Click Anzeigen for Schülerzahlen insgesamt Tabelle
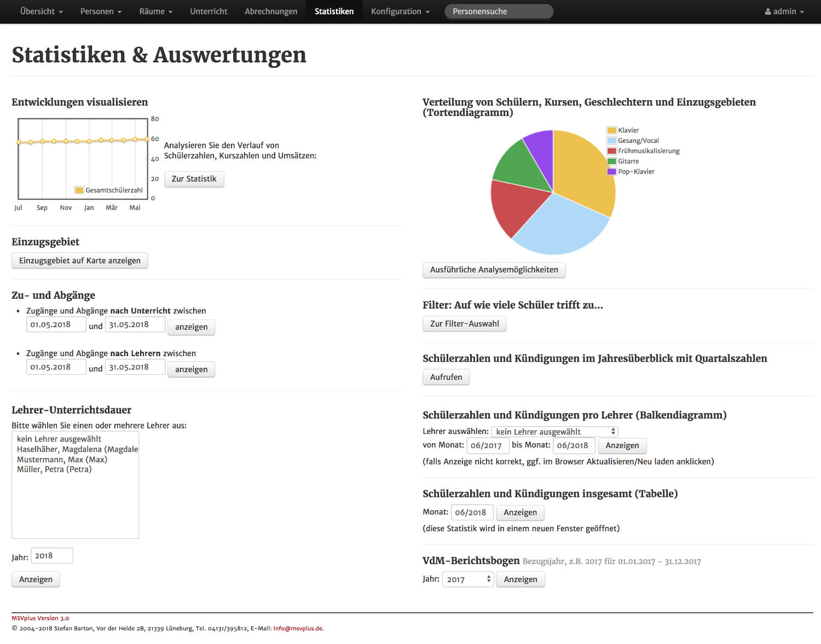821x644 pixels. coord(520,513)
